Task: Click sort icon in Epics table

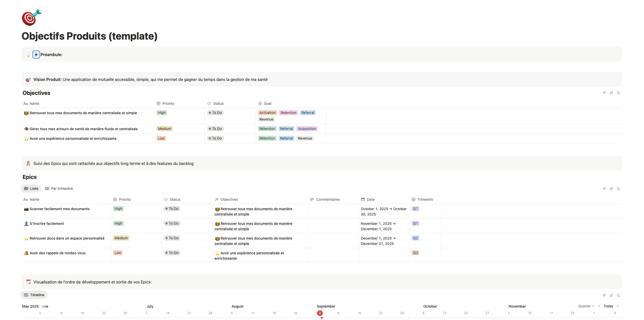Action: [x=611, y=189]
